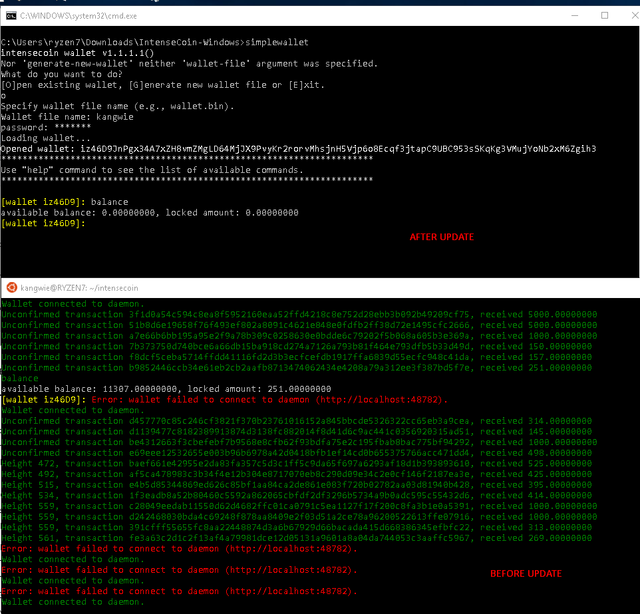Click the 'Loading wallet...' line
Viewport: 640px width, 614px height.
pos(45,138)
